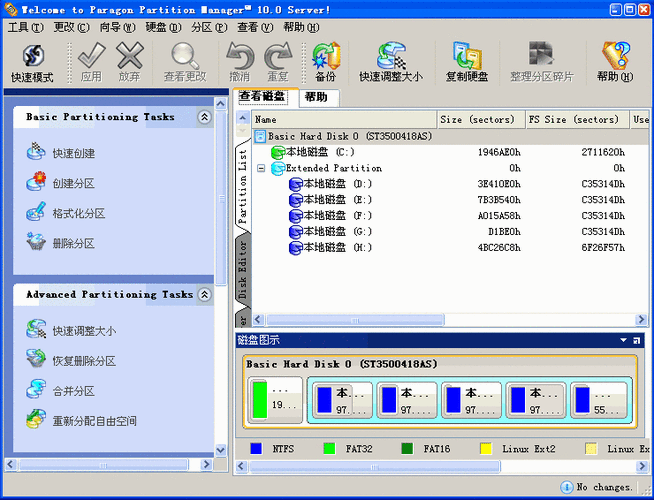Select 本地磁盘 (D:) in partition list
The height and width of the screenshot is (500, 654).
[330, 184]
